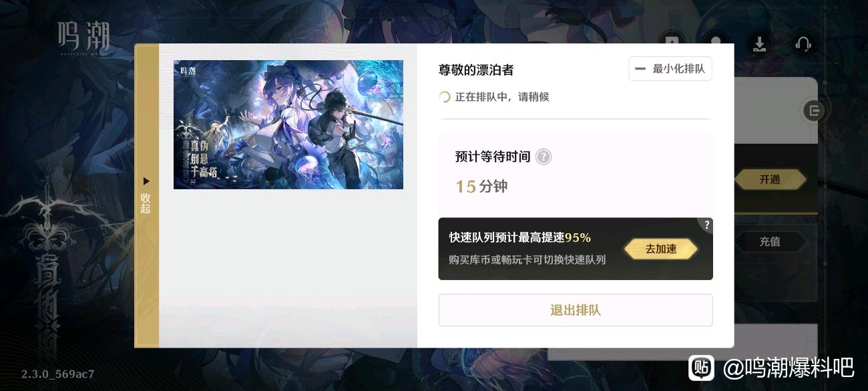Open customer support headset icon
The height and width of the screenshot is (391, 868).
(x=803, y=44)
